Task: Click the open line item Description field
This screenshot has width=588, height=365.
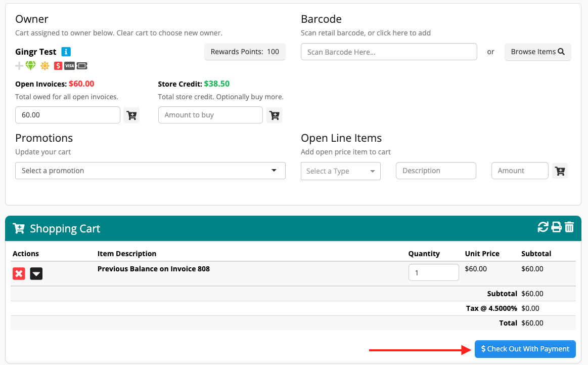Action: 436,171
